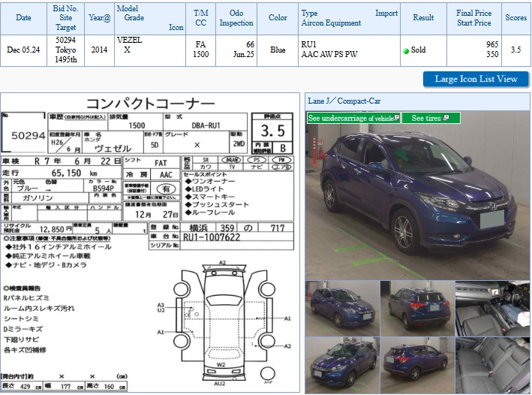Open rear seats interior thumbnail
532x395 pixels.
pyautogui.click(x=492, y=366)
